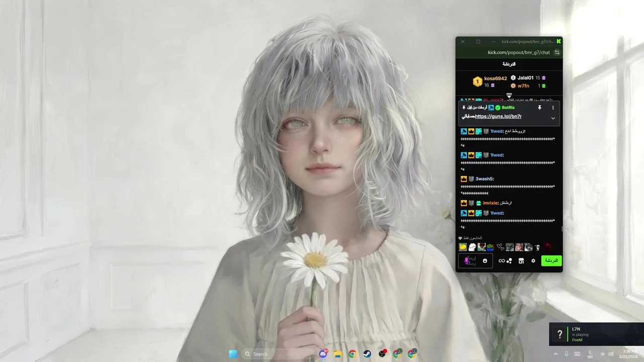The image size is (644, 362).
Task: Open the red-dot circular app in taskbar
Action: [x=382, y=354]
